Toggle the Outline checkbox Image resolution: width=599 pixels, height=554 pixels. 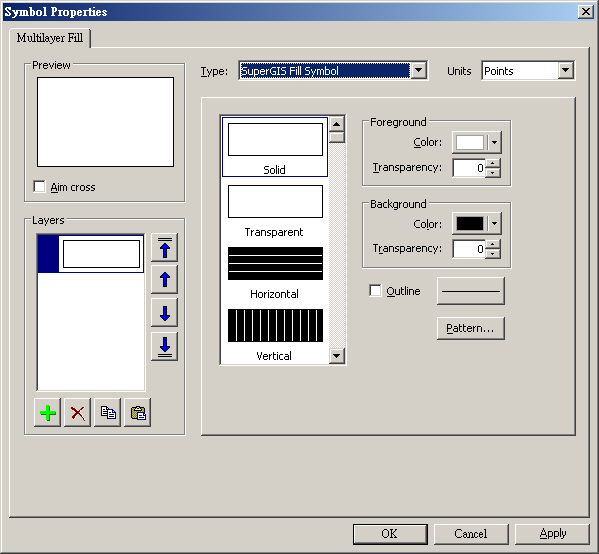click(x=375, y=290)
